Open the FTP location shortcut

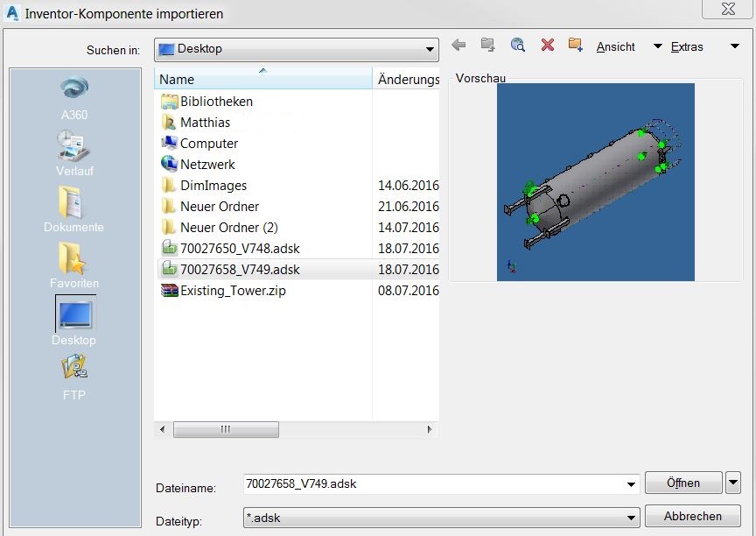tap(73, 377)
